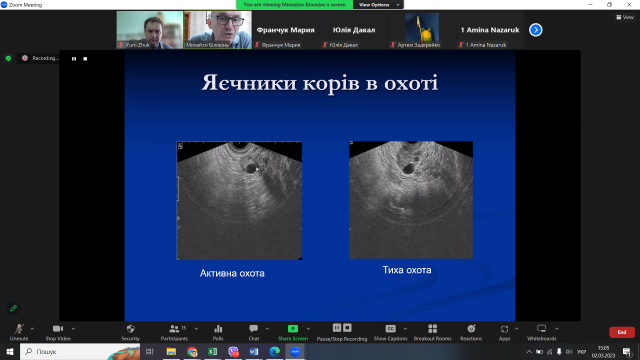The height and width of the screenshot is (360, 640).
Task: Open the Chat panel
Action: tap(253, 332)
